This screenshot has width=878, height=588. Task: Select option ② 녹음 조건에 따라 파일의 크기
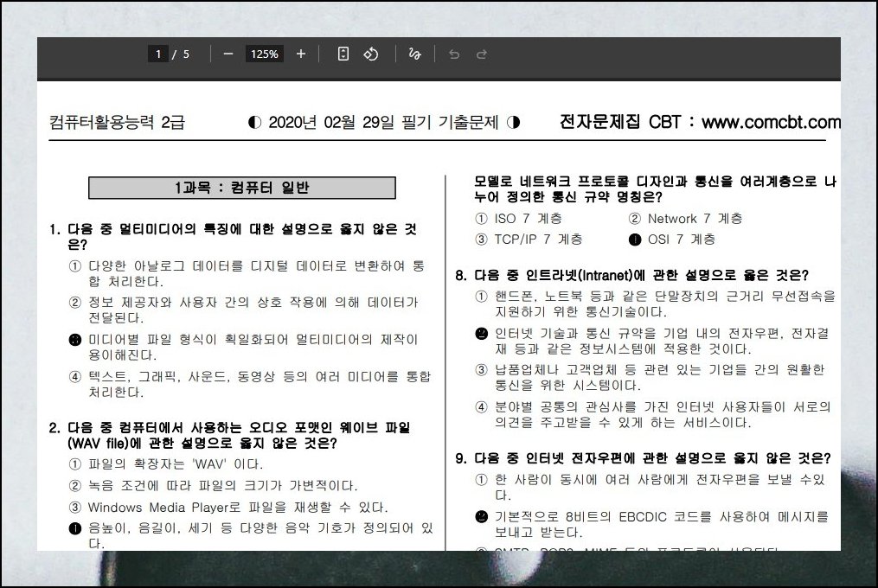click(x=213, y=485)
